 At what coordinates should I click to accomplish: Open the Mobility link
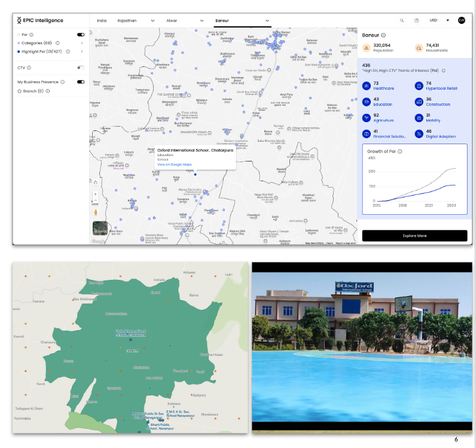[433, 121]
